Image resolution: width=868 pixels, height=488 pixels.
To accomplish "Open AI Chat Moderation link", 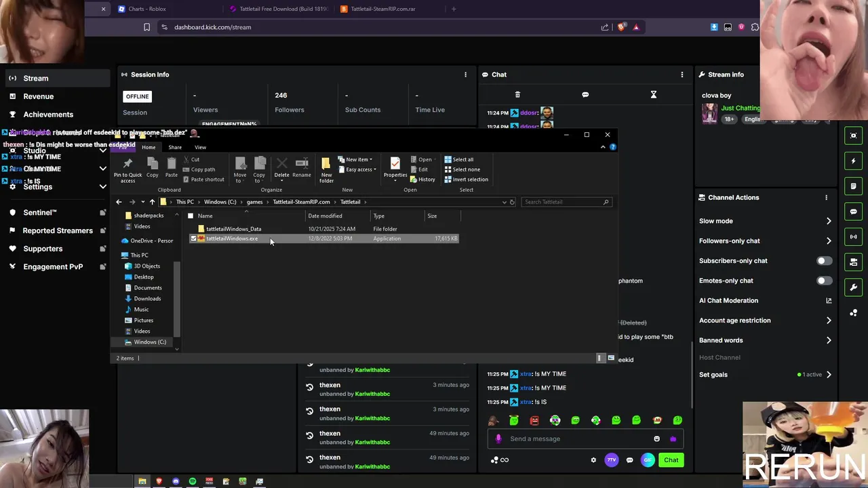I will (765, 301).
